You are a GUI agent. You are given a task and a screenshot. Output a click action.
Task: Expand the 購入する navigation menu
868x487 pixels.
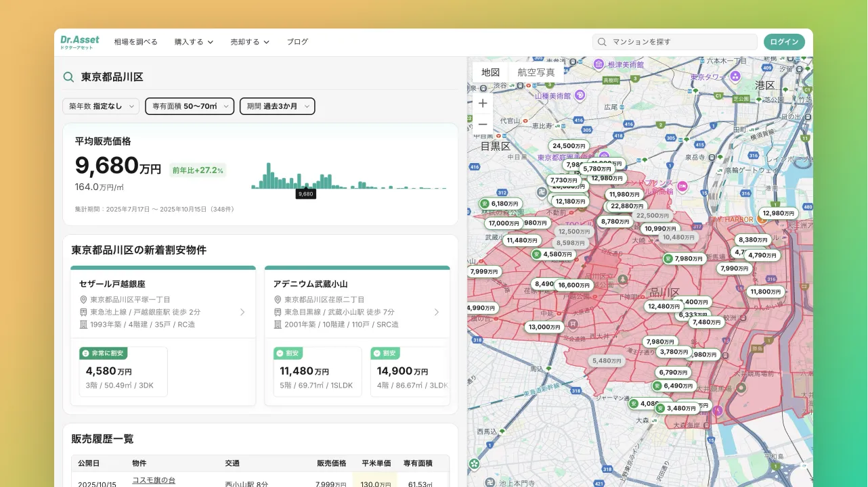tap(194, 41)
